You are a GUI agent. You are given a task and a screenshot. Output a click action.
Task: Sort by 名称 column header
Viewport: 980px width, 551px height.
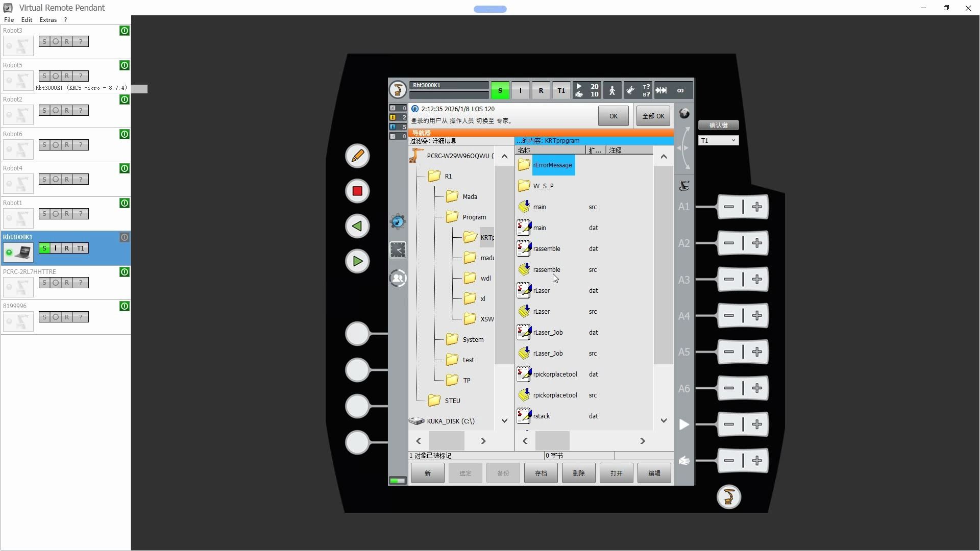pos(550,150)
